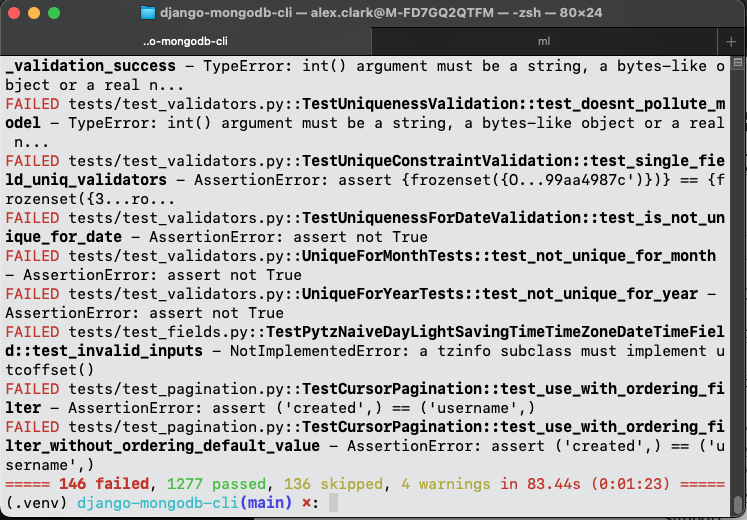Click 'd::test_invalid_inputs' bold text

click(104, 351)
